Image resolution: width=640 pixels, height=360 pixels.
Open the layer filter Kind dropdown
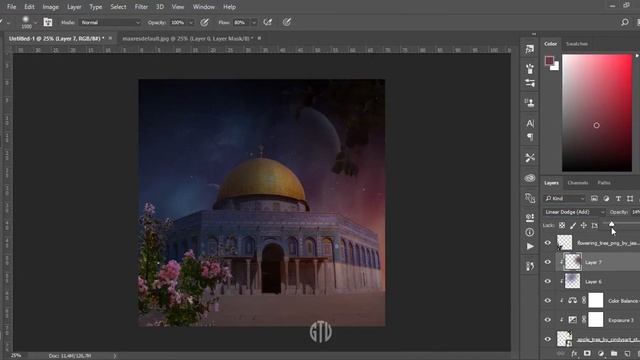(x=565, y=198)
